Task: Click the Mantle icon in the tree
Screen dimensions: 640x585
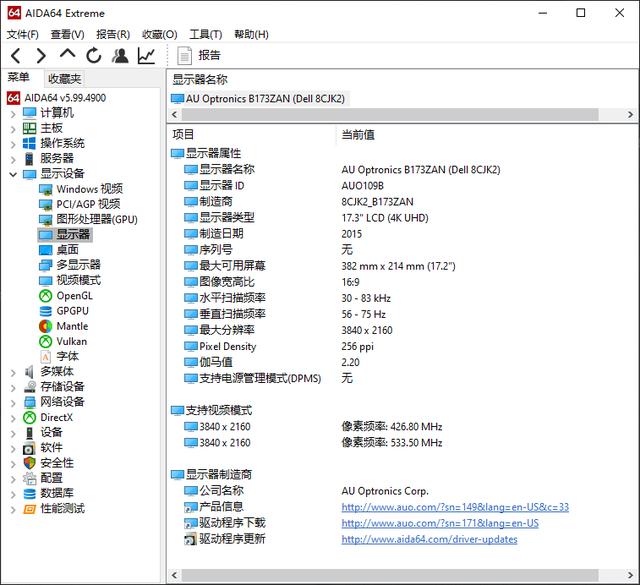Action: (x=45, y=326)
